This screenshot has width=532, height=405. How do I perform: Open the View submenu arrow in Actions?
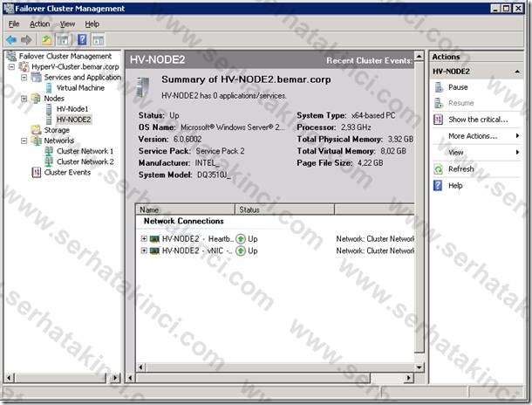pyautogui.click(x=517, y=152)
